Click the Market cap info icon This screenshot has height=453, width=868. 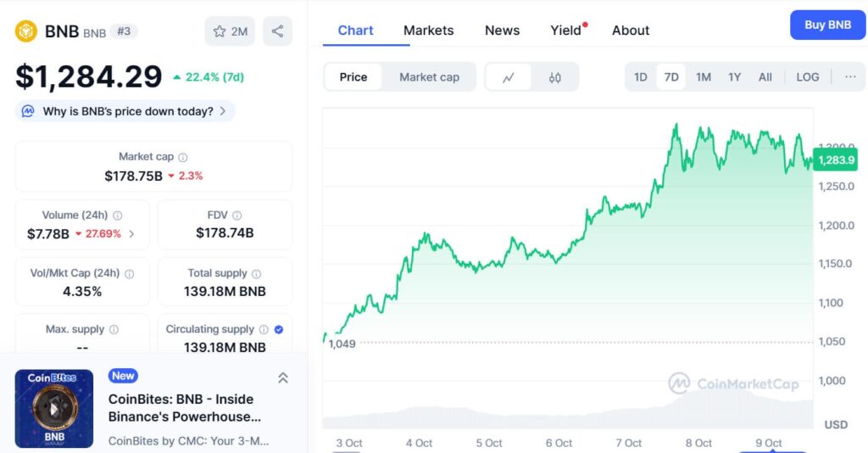(183, 157)
